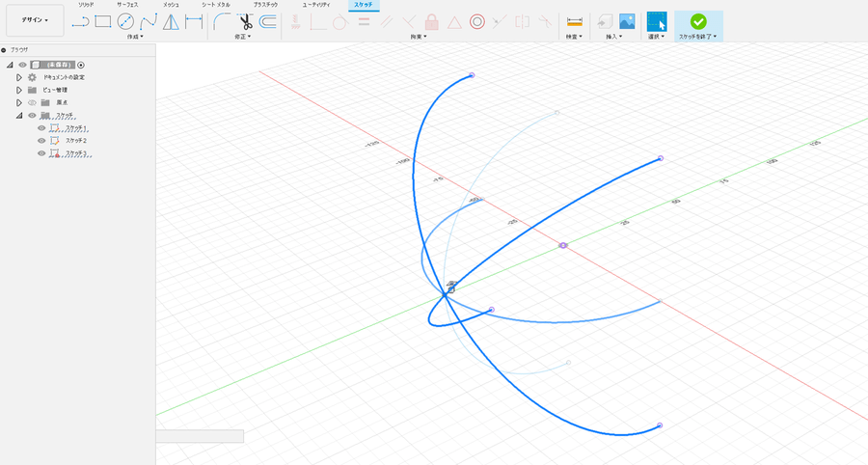Select スケッチ1 in the browser tree

(x=76, y=128)
